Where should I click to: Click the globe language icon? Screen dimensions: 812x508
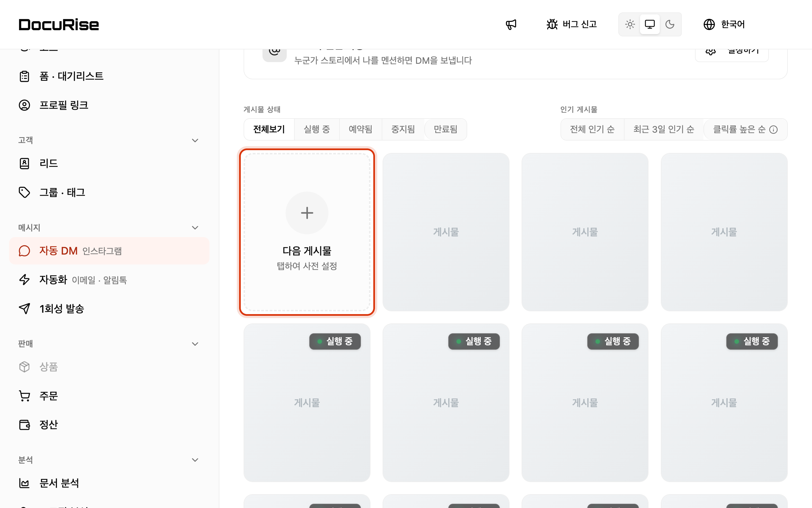(709, 24)
